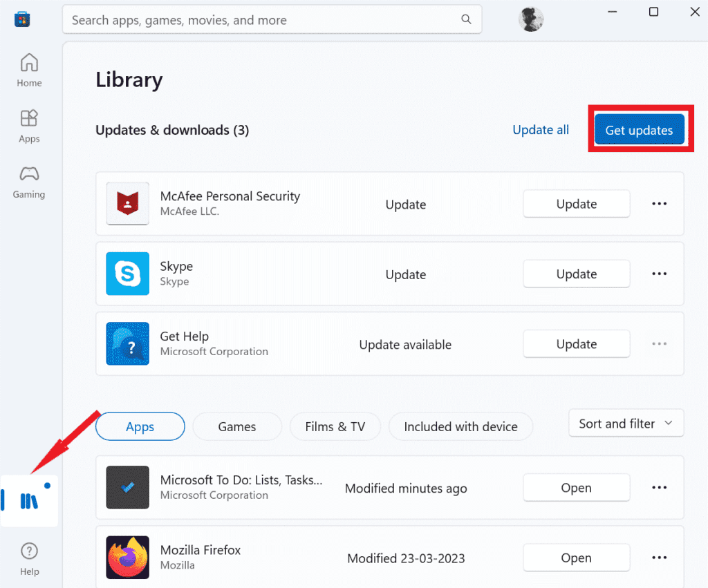
Task: Open Mozilla Firefox
Action: click(577, 558)
